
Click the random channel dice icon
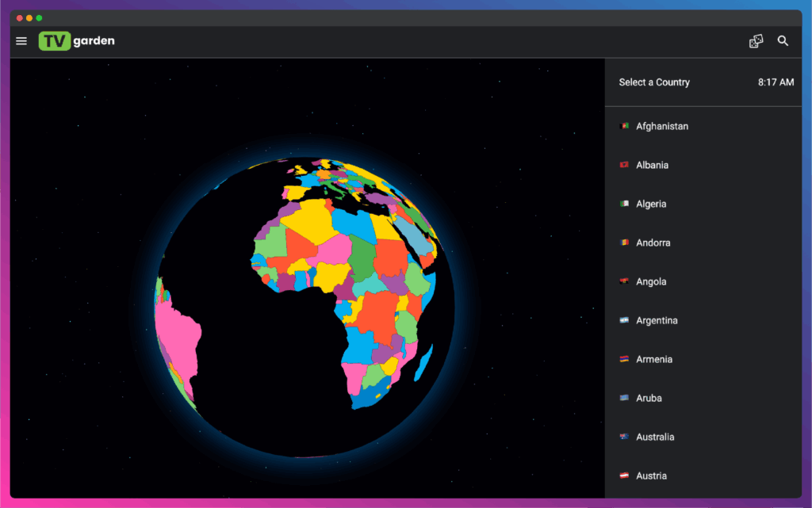click(756, 41)
